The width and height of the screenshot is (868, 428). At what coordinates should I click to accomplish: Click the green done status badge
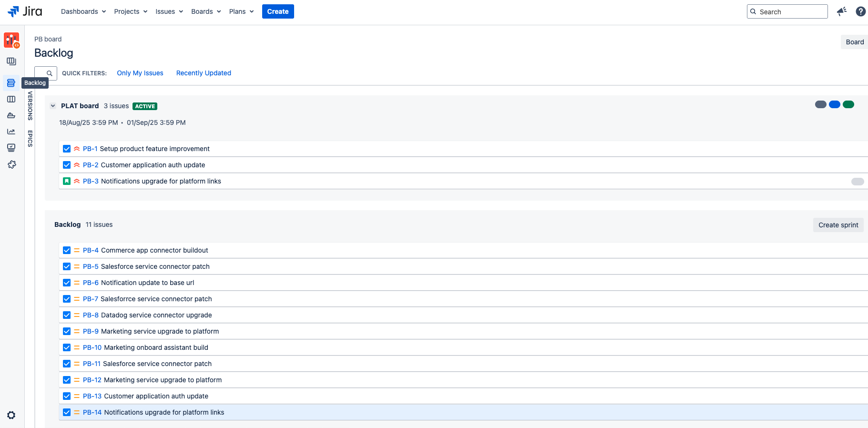coord(848,104)
